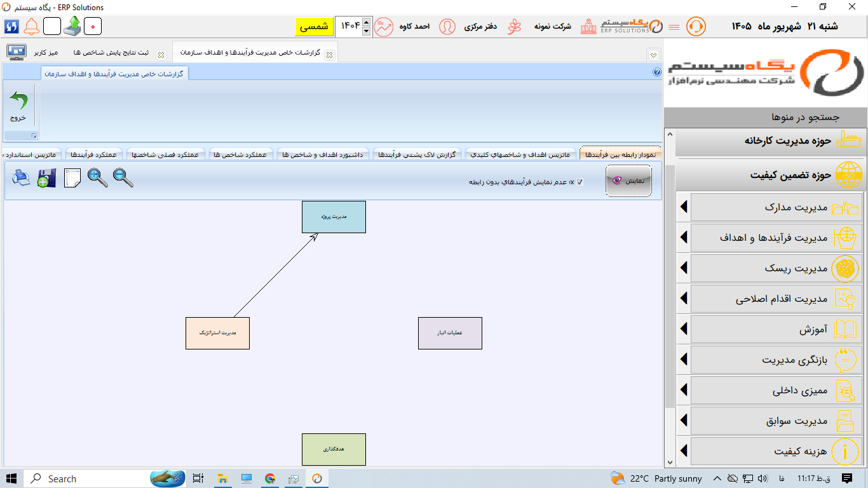Click the print icon in diagram toolbar
Viewport: 868px width, 488px height.
(22, 179)
